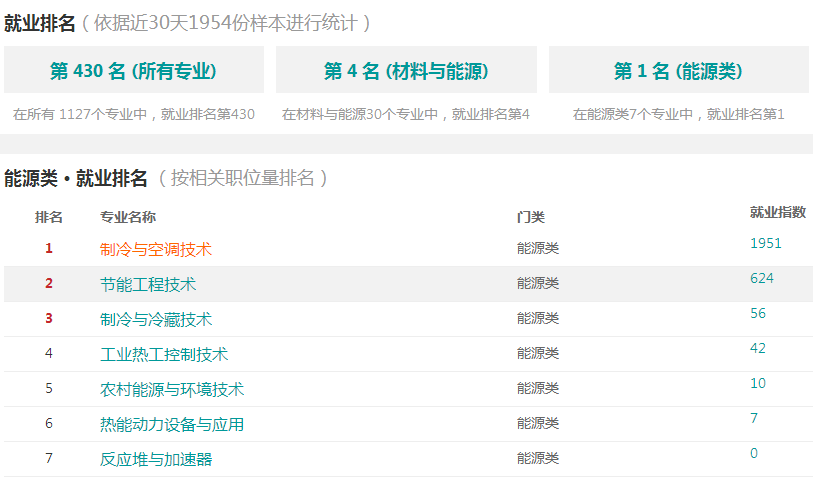
Task: Click 能源类 category in 反应堆与加速器 row
Action: pyautogui.click(x=538, y=458)
